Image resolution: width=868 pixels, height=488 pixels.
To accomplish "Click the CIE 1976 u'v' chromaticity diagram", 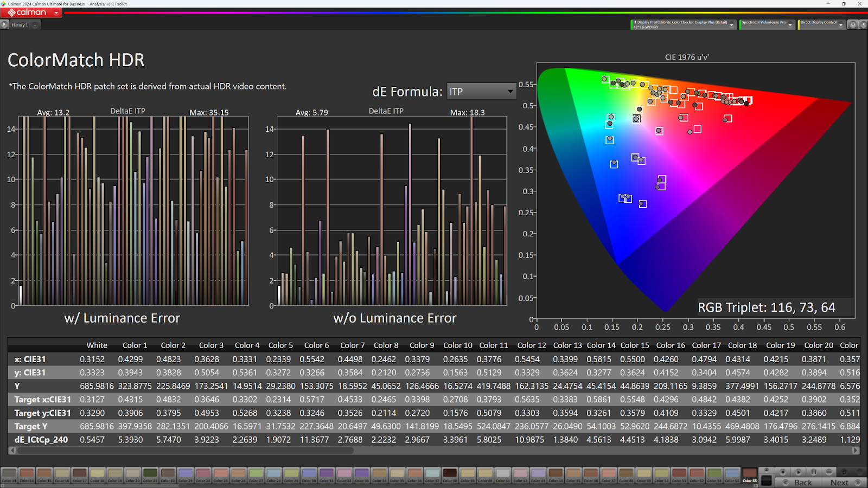I will click(x=696, y=190).
